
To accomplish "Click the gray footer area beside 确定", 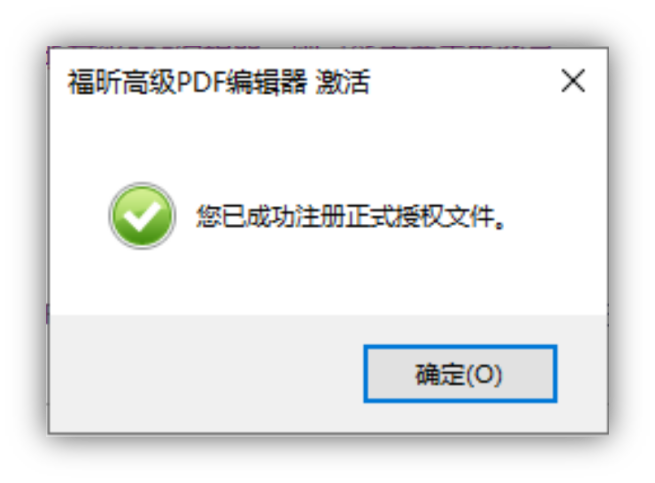I will click(x=205, y=374).
